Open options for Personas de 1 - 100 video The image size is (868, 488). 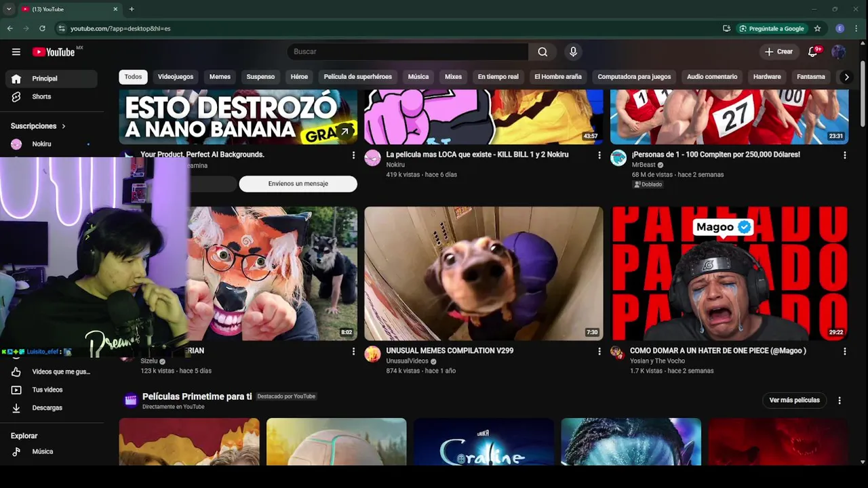click(844, 155)
